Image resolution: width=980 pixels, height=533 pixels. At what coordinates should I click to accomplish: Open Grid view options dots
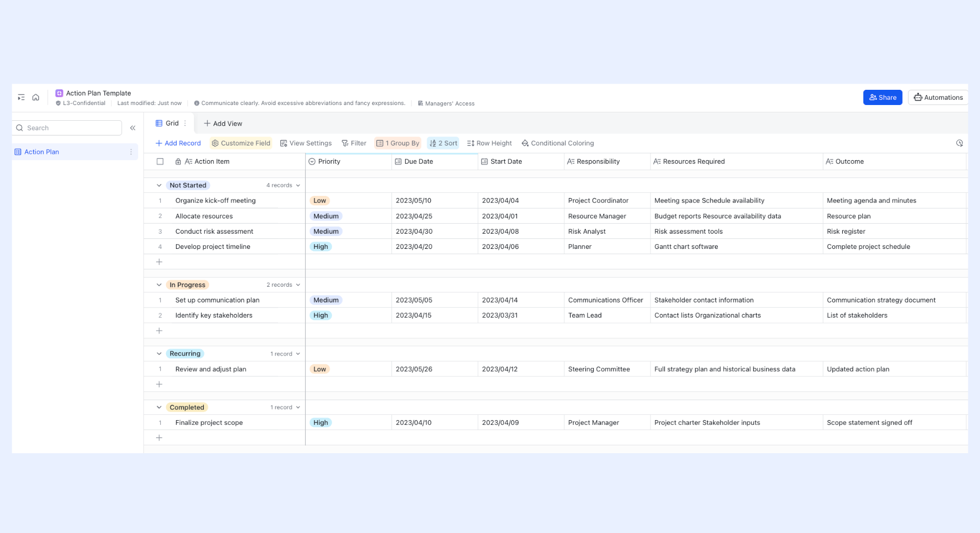(x=185, y=123)
